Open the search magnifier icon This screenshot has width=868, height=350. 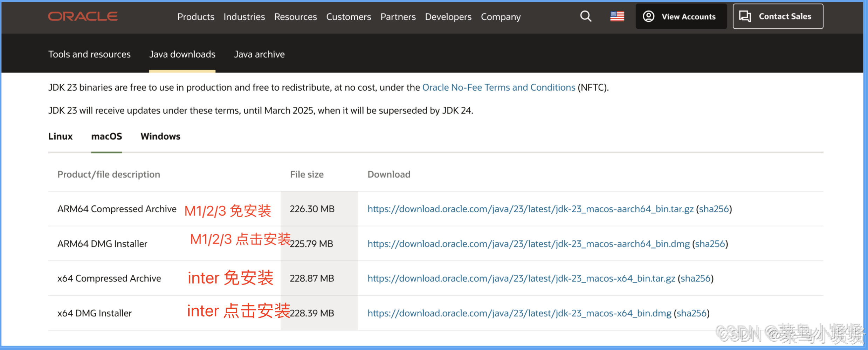586,16
